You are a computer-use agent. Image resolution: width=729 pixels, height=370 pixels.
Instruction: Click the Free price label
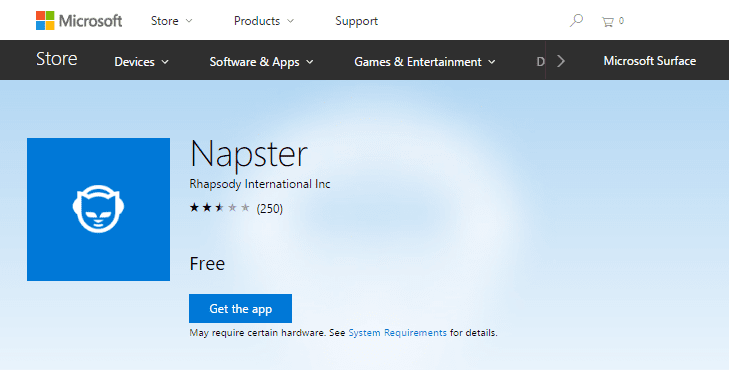(207, 264)
